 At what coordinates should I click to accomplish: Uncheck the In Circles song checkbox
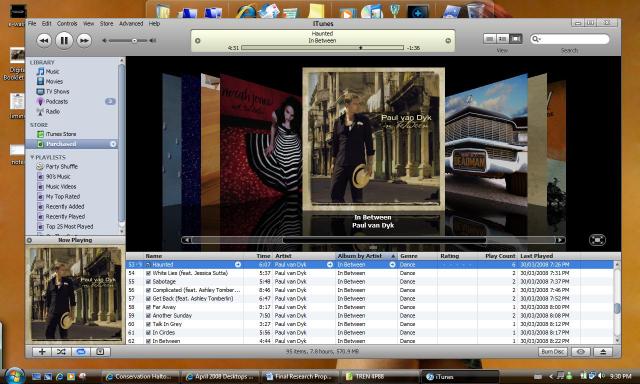149,333
